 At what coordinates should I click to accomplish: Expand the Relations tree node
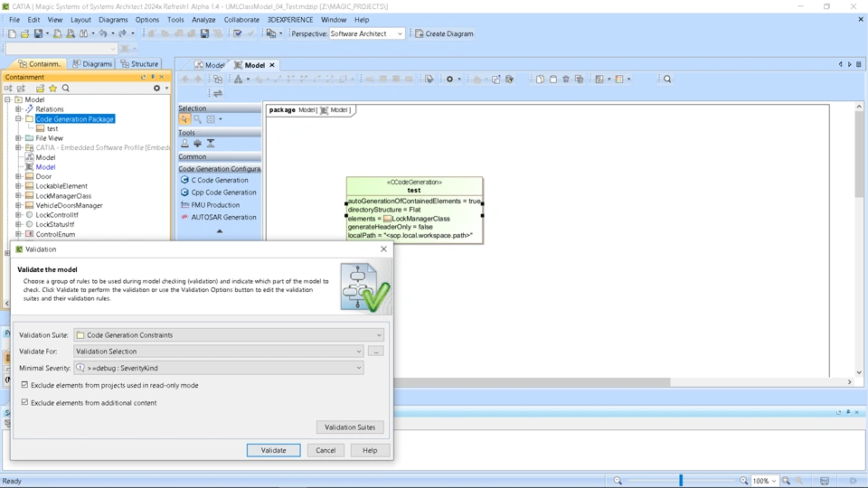click(18, 109)
